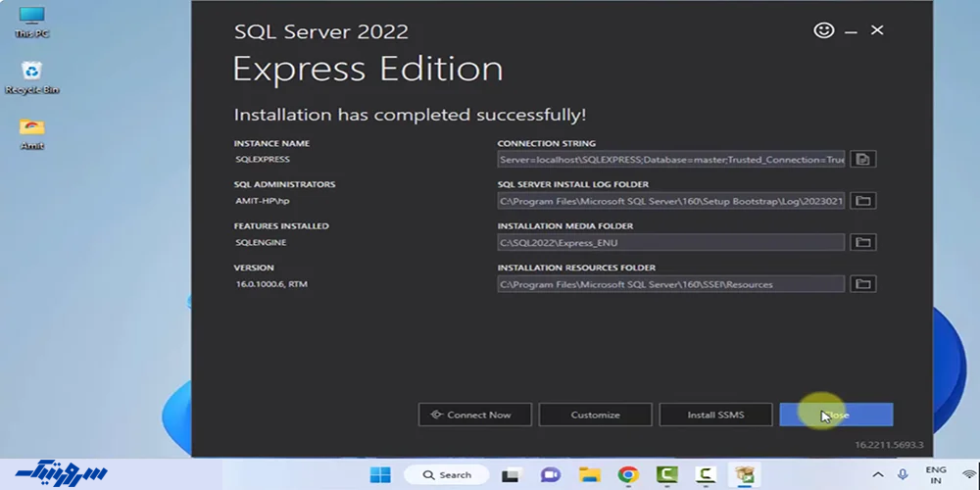Click the AMIT-HP\hp administrator text
This screenshot has width=980, height=490.
pos(263,201)
